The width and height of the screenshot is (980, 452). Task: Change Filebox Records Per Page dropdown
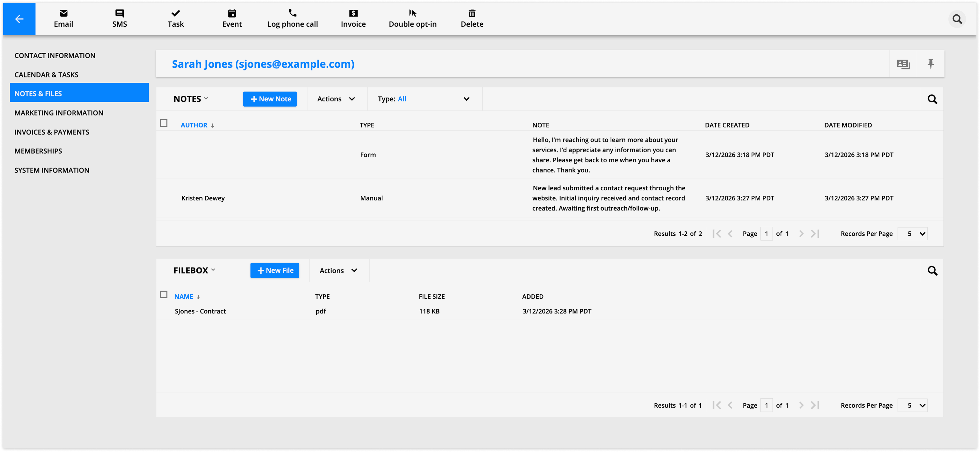tap(912, 405)
